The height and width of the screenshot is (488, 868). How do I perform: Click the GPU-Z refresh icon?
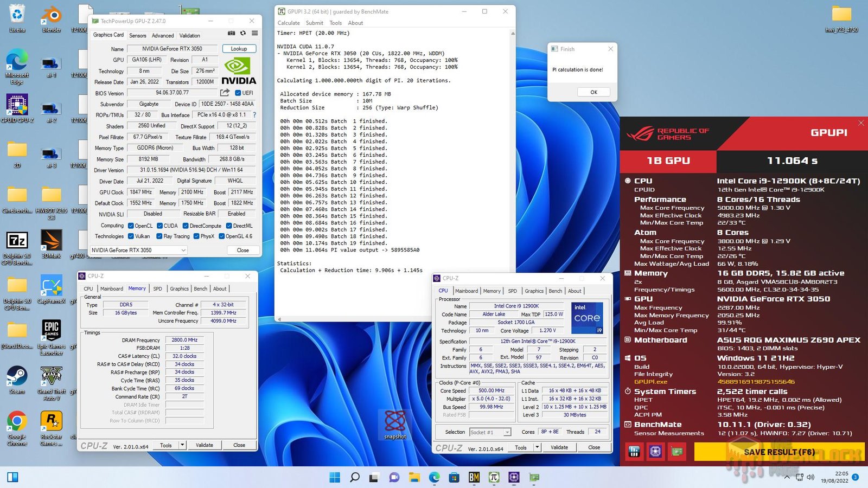pos(243,33)
